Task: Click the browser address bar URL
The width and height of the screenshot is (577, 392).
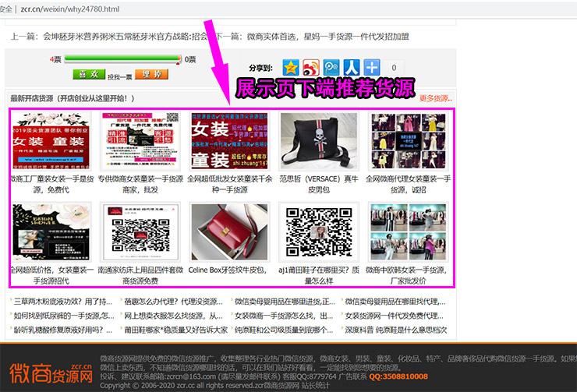Action: click(x=70, y=9)
